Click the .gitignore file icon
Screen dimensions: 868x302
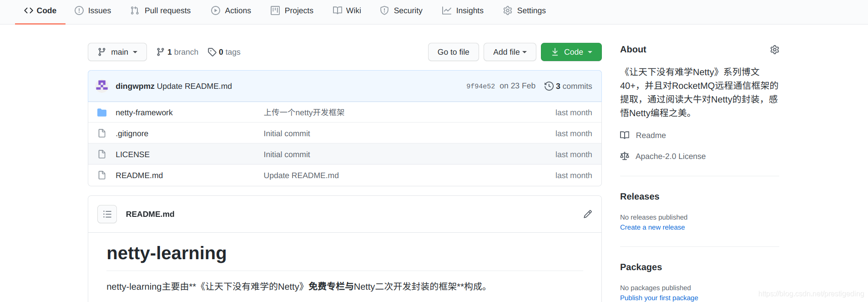pyautogui.click(x=102, y=133)
